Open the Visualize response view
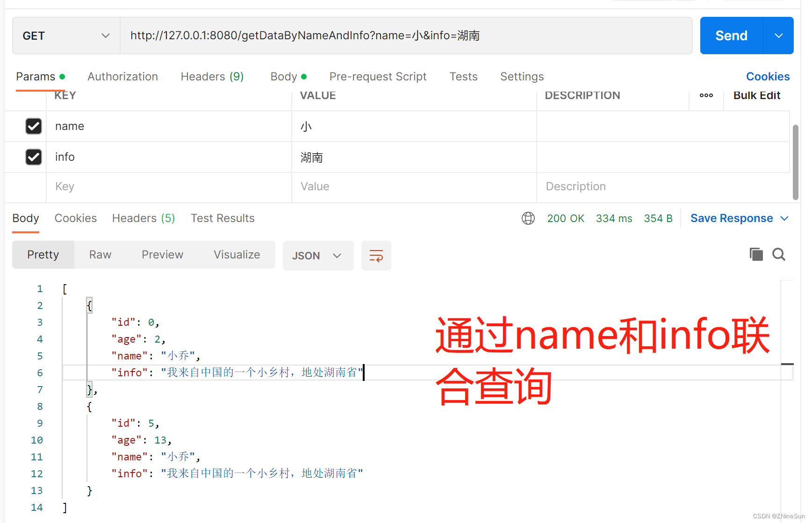 (237, 254)
